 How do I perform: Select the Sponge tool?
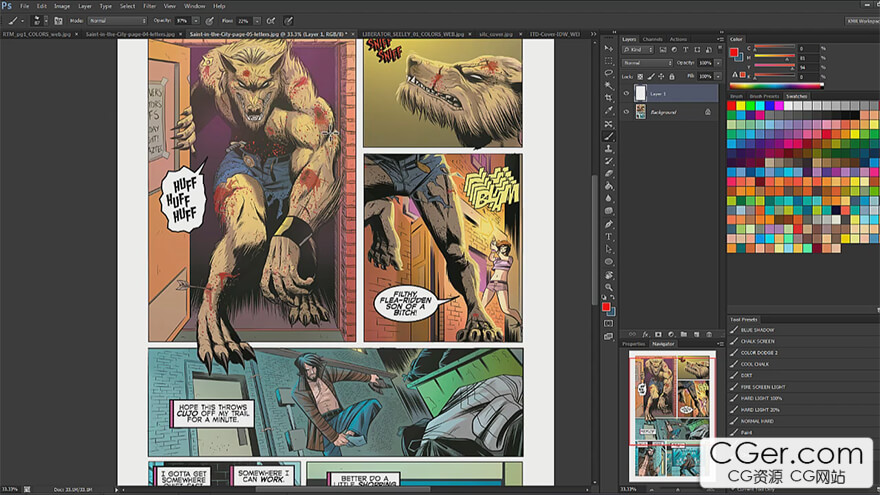[608, 211]
